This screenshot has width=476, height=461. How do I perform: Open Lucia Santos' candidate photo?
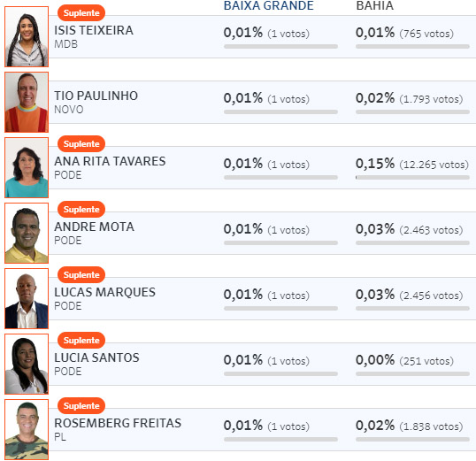pos(27,364)
